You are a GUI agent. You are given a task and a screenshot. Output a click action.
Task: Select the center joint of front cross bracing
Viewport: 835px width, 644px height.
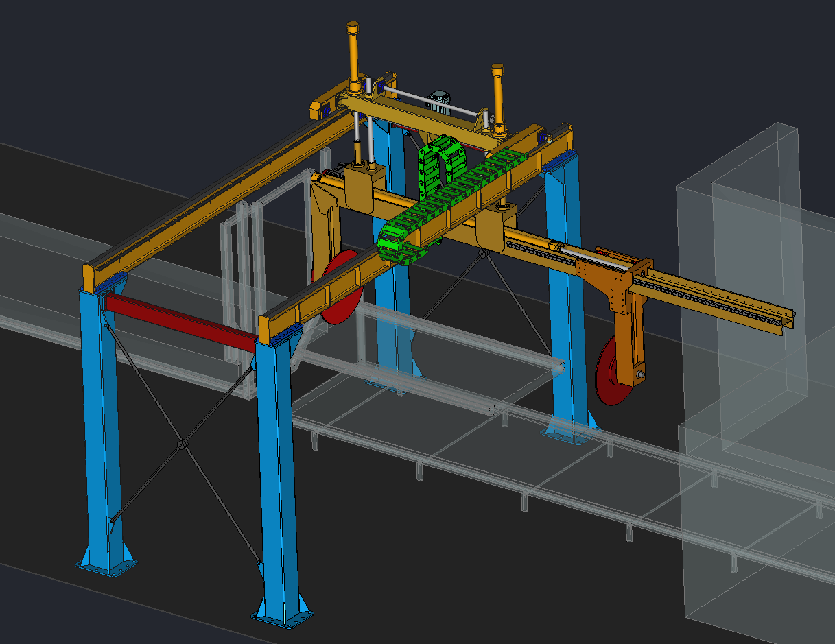tap(181, 445)
